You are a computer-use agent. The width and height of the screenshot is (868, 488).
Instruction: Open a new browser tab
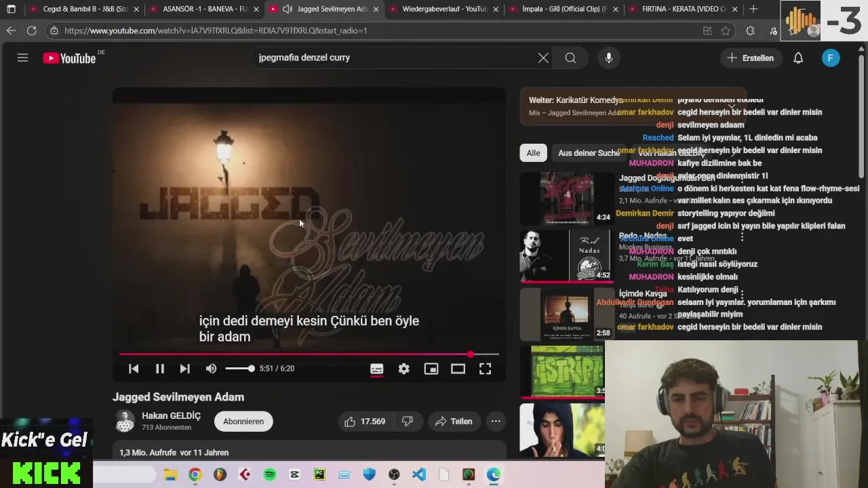point(753,9)
